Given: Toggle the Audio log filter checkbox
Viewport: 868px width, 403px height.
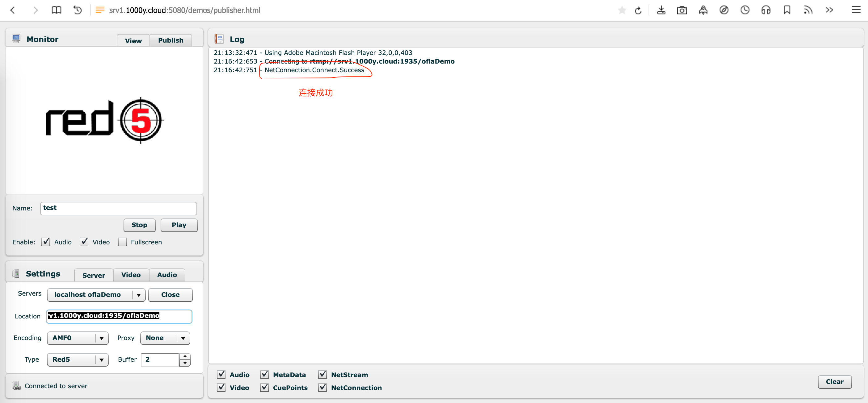Looking at the screenshot, I should point(221,374).
